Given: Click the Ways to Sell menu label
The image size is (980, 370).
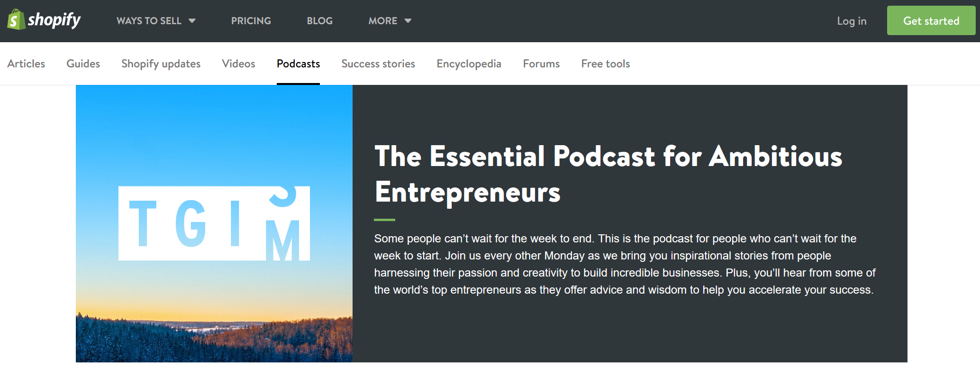Looking at the screenshot, I should 149,21.
